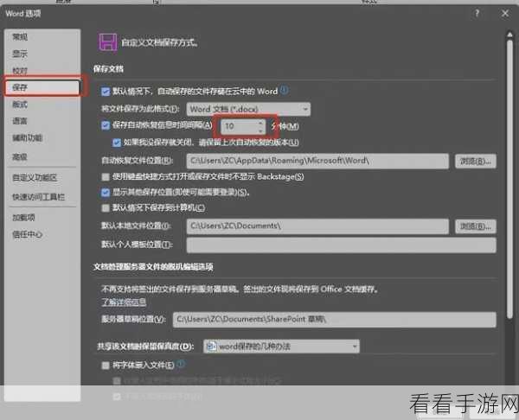Click 浏览 next to 默认本地文件位置
The width and height of the screenshot is (519, 420).
click(475, 226)
